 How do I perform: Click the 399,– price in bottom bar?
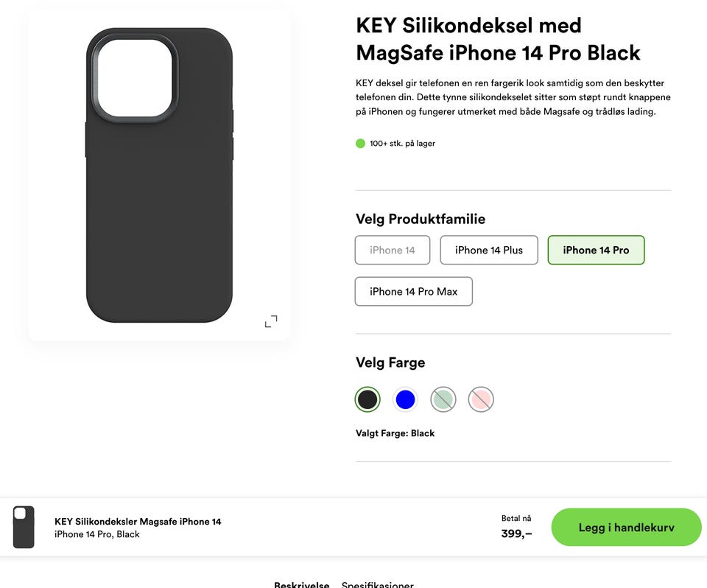516,533
